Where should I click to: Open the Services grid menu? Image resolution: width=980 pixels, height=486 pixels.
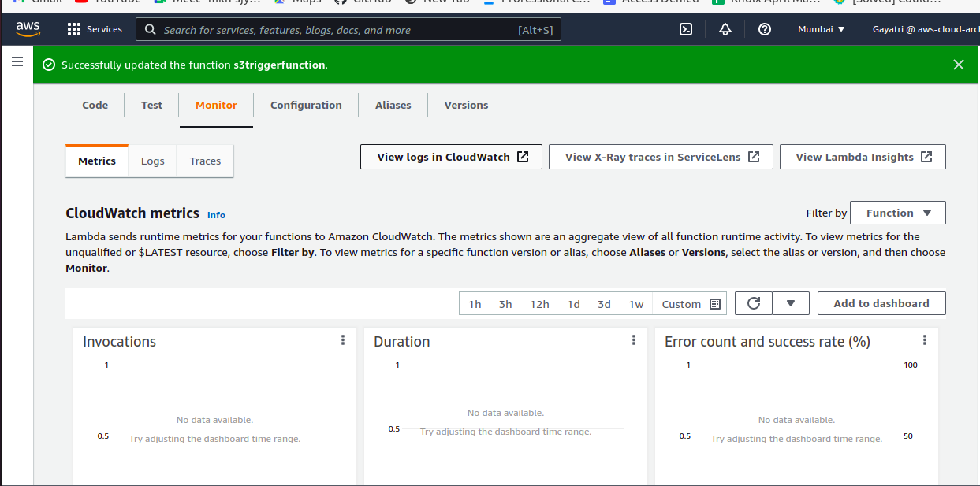coord(95,29)
